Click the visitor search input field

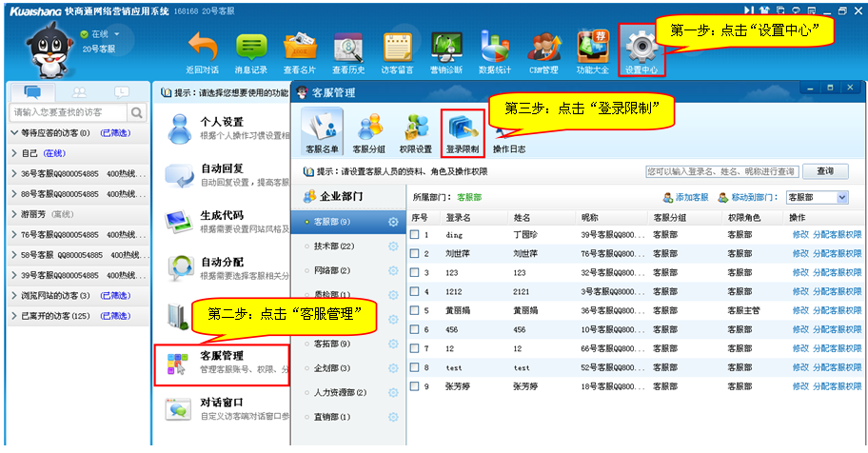pos(67,112)
